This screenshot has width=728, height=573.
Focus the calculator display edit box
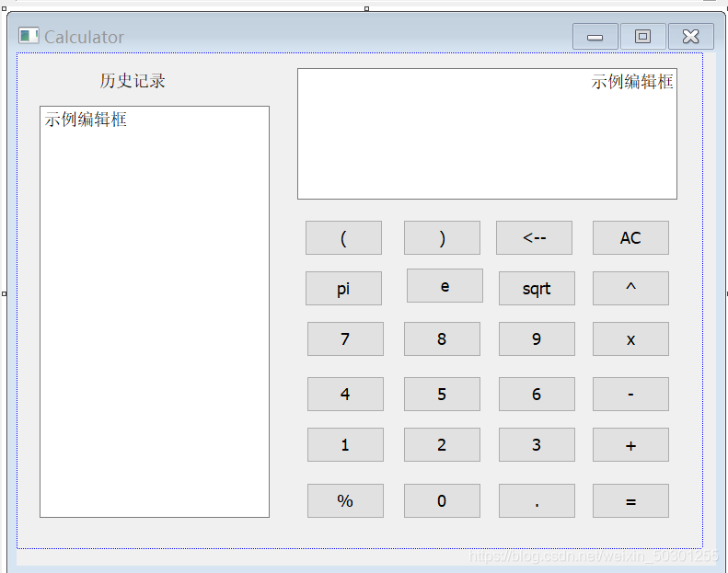click(487, 134)
